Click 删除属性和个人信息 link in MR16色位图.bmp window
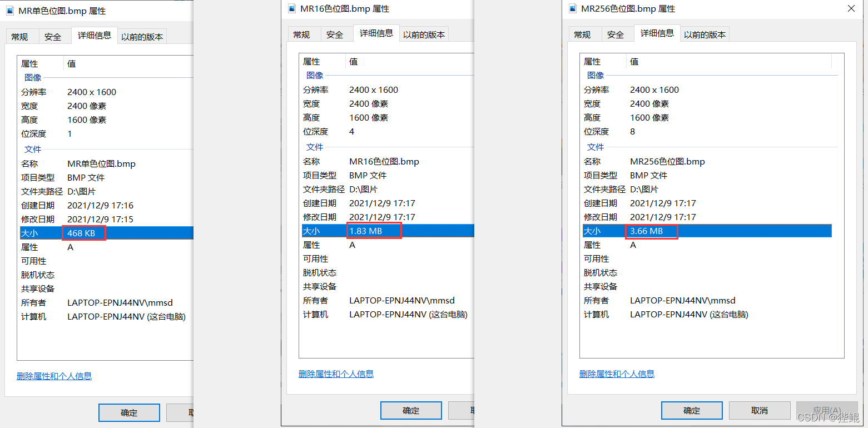Viewport: 868px width, 428px height. 336,374
